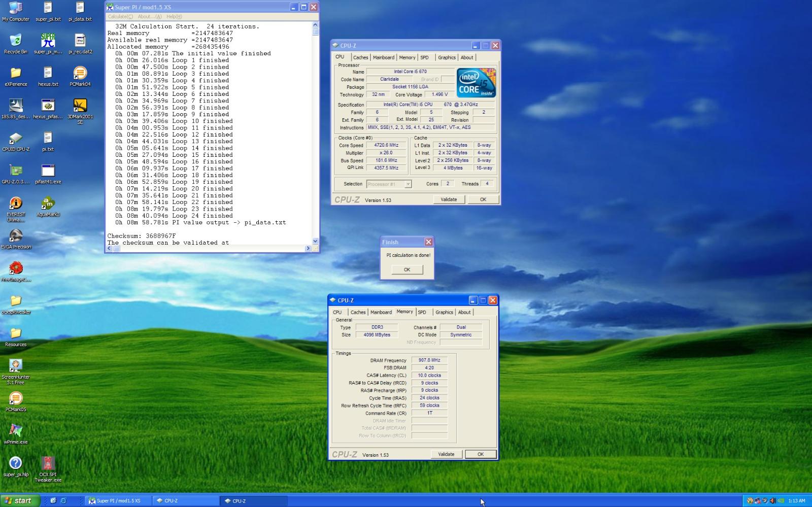Click Validate in bottom CPU-Z window

tap(446, 454)
